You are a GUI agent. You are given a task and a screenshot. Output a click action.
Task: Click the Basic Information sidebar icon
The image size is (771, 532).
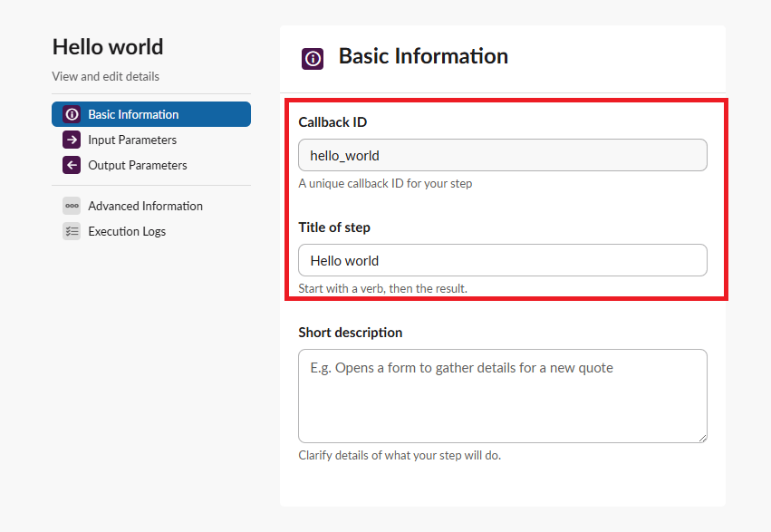point(72,114)
